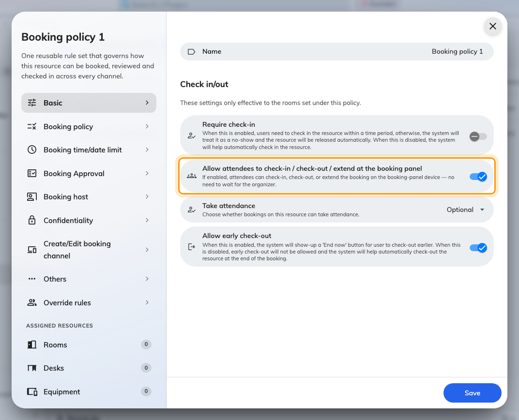Click the Booking Approval checklist icon
Screen dimensions: 519x420
coord(32,173)
